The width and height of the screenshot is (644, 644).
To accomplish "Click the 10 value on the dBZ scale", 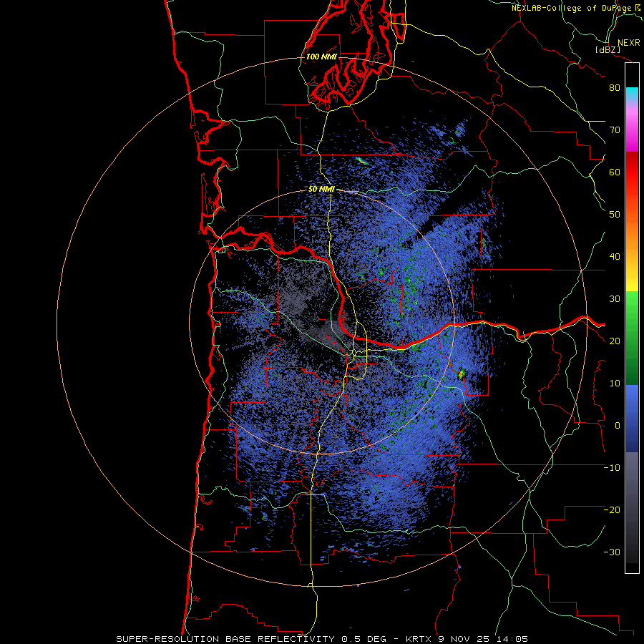I will click(615, 384).
